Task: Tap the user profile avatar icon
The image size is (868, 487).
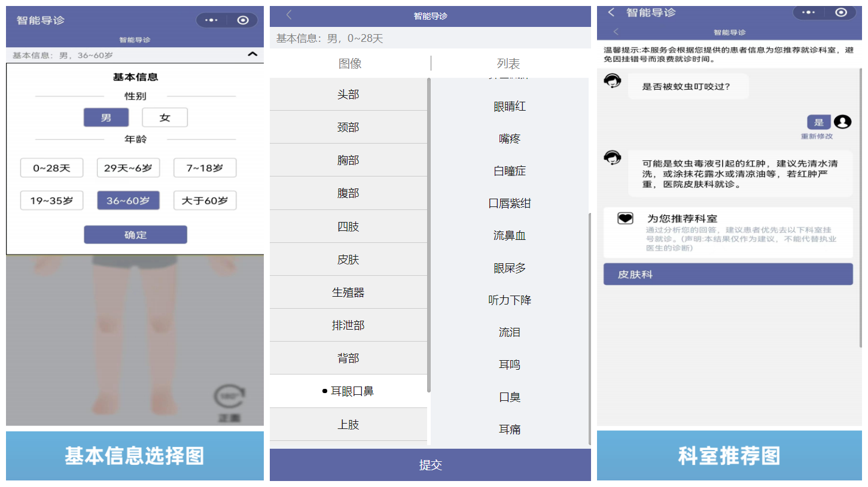Action: [842, 122]
